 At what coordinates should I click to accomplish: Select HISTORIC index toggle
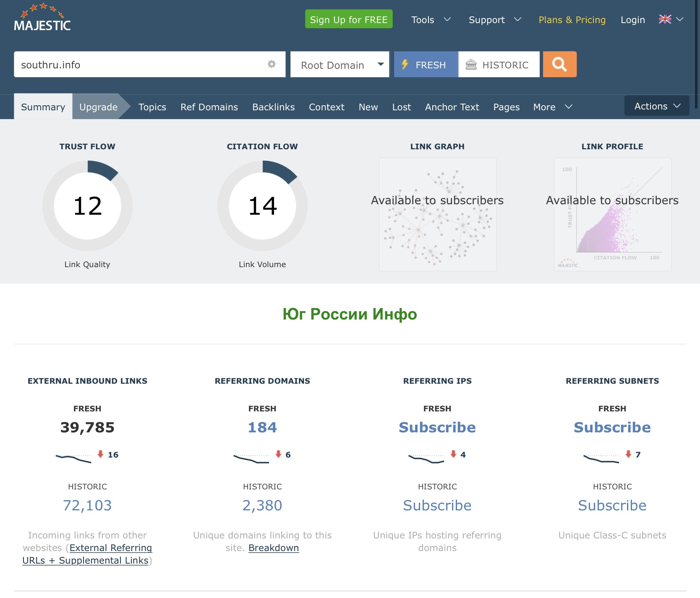499,65
